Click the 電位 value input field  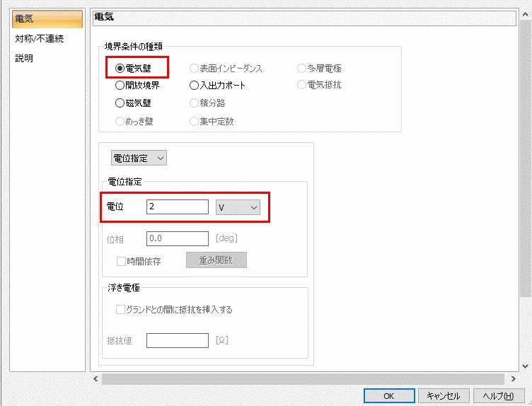pyautogui.click(x=177, y=207)
